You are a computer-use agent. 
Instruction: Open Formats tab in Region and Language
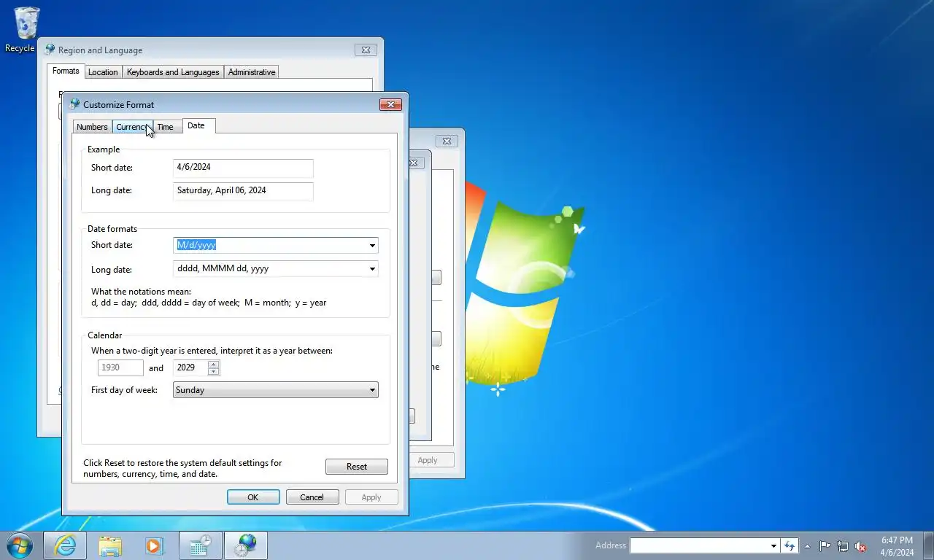click(66, 71)
